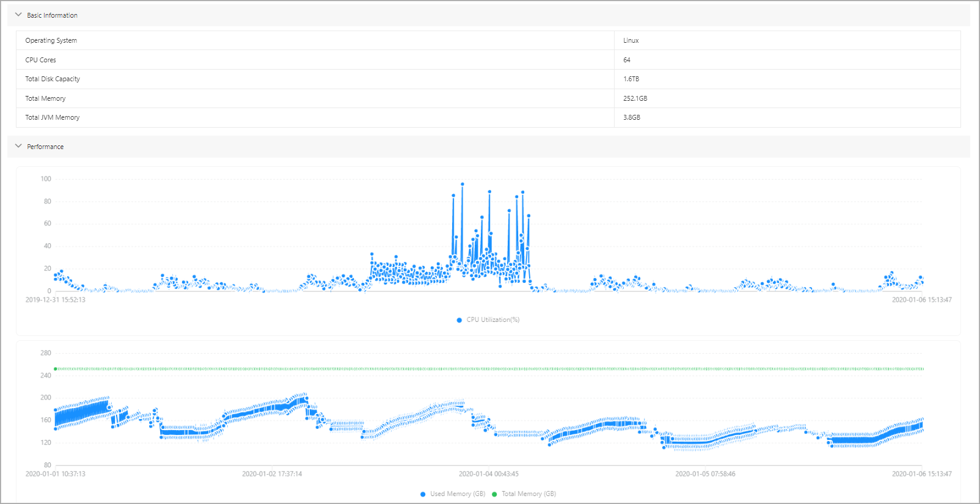Click the Total Memory row label
This screenshot has width=980, height=504.
(x=45, y=98)
